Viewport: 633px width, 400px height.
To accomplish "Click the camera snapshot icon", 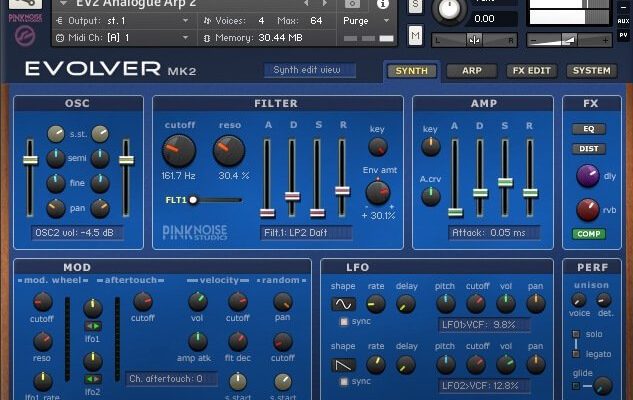I will (351, 4).
